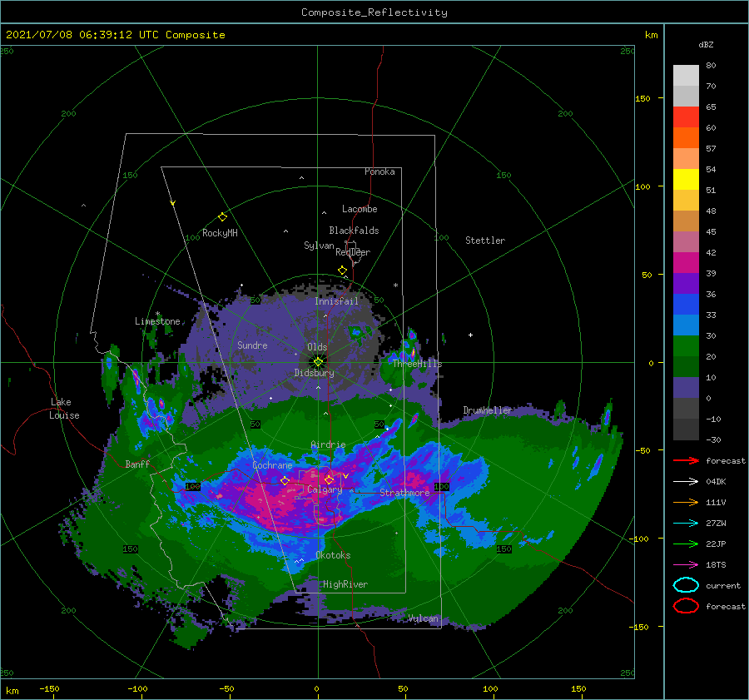This screenshot has width=749, height=700.
Task: Click the Composite_Reflectivity title
Action: pyautogui.click(x=374, y=12)
